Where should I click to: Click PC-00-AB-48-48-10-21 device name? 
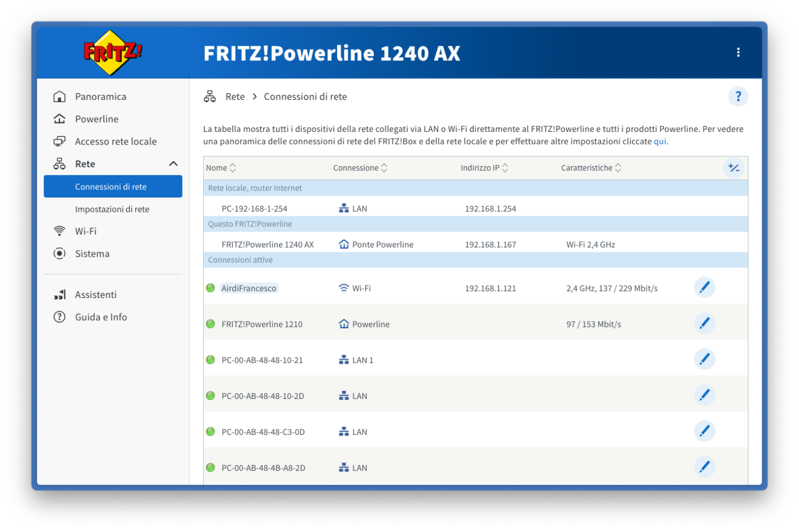(x=262, y=360)
